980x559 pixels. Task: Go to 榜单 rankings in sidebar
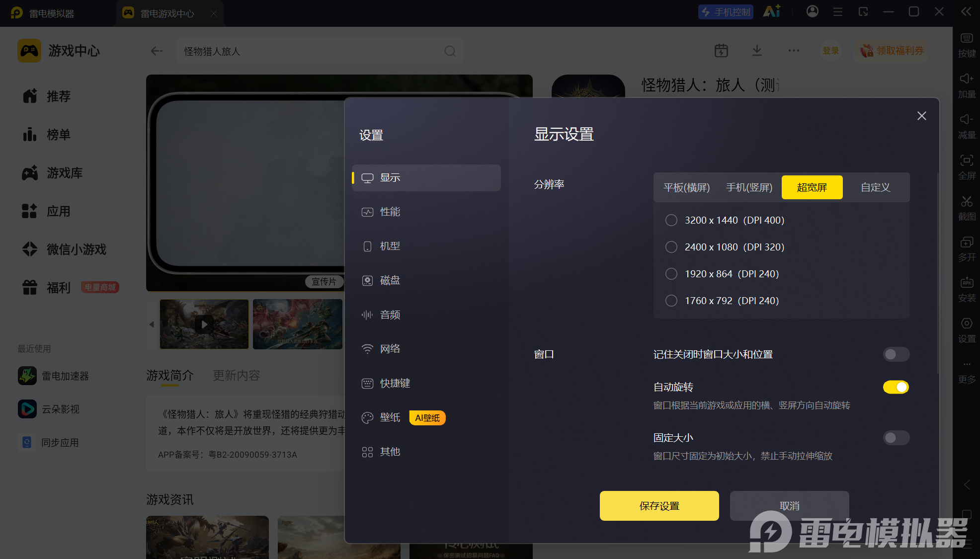47,134
